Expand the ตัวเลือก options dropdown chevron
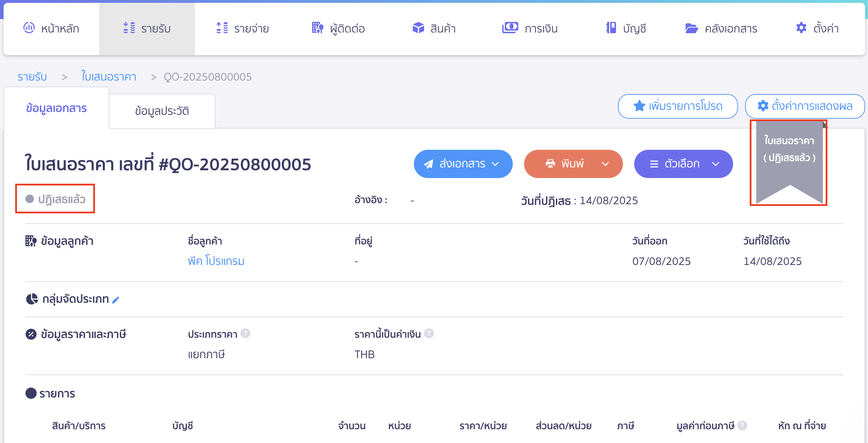The width and height of the screenshot is (868, 443). click(715, 164)
